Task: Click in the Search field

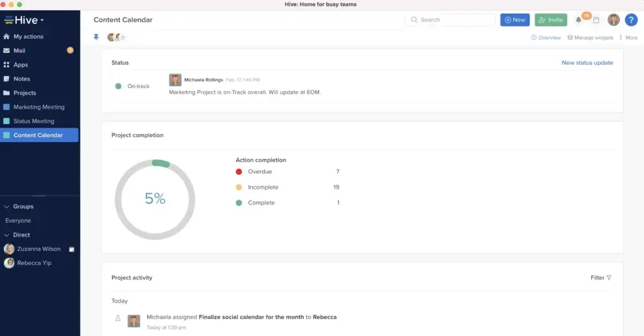Action: point(450,20)
